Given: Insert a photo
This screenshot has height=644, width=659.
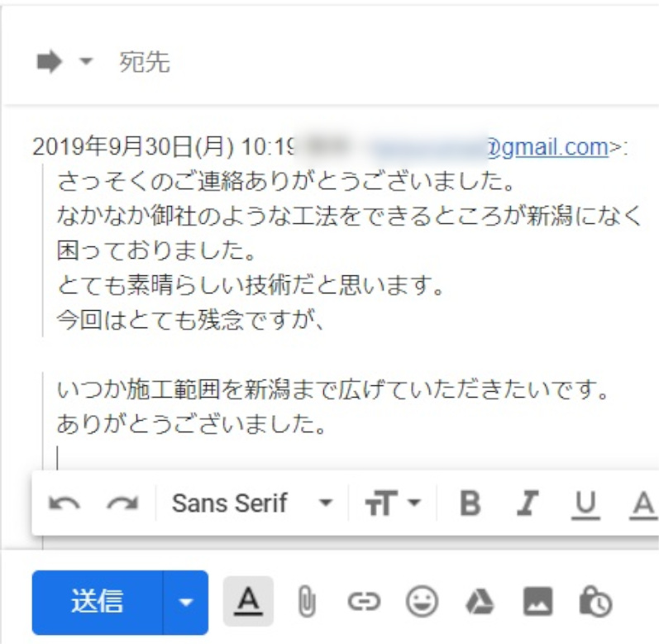Looking at the screenshot, I should coord(537,602).
